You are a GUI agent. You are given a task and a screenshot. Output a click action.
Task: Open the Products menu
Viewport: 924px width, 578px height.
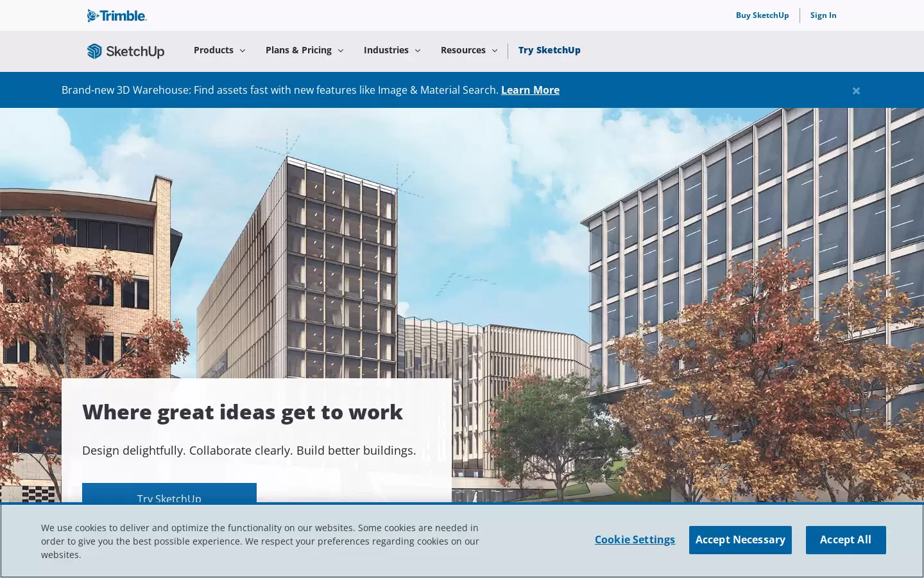click(214, 50)
